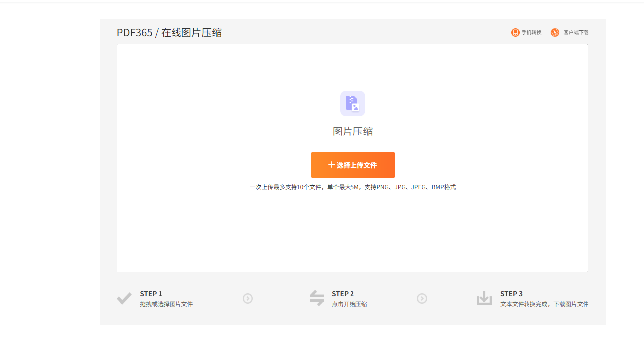Screen dimensions: 644x337
Task: Click the orange 客户端下载 download icon
Action: point(555,33)
